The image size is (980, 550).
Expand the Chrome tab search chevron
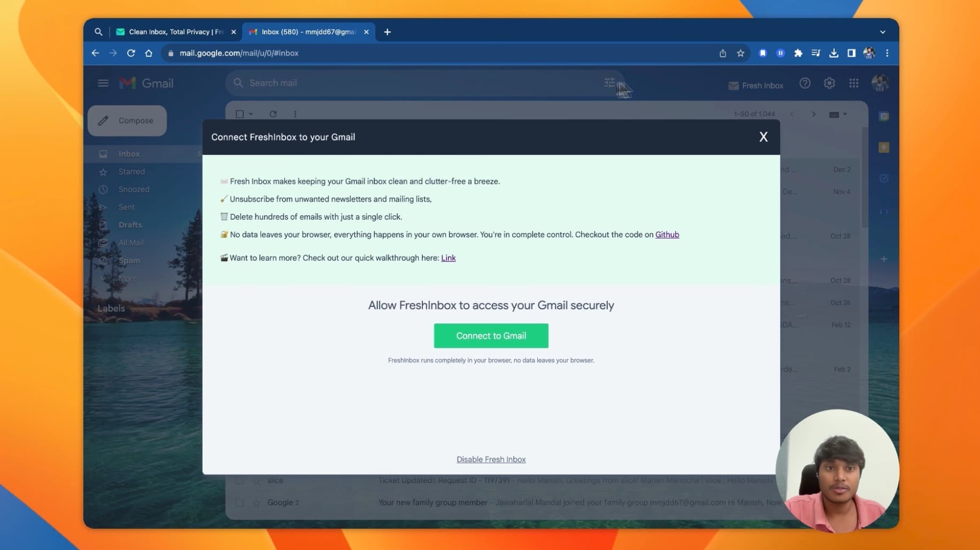coord(883,32)
